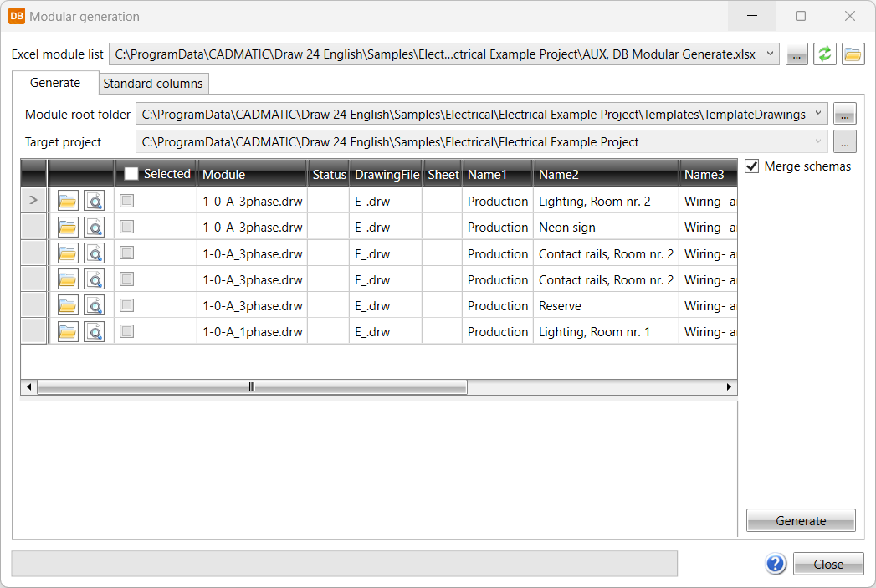This screenshot has width=876, height=588.
Task: Check the Selected header checkbox
Action: [131, 174]
